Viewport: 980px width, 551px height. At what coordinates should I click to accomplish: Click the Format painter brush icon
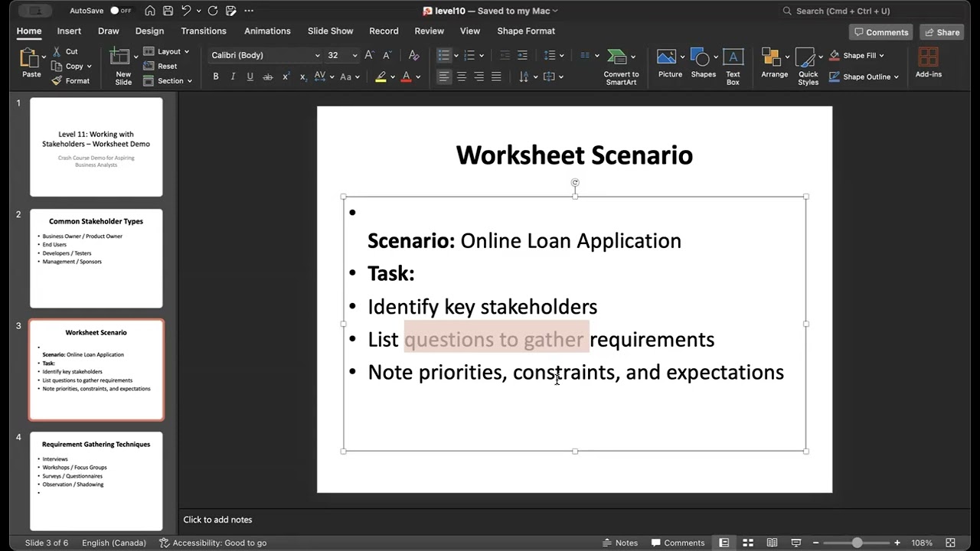(56, 80)
